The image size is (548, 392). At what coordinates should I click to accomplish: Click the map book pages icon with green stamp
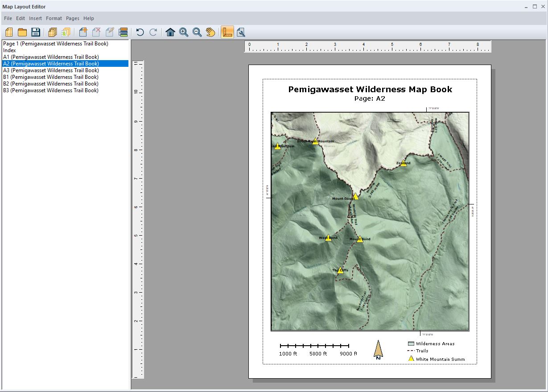pyautogui.click(x=66, y=32)
